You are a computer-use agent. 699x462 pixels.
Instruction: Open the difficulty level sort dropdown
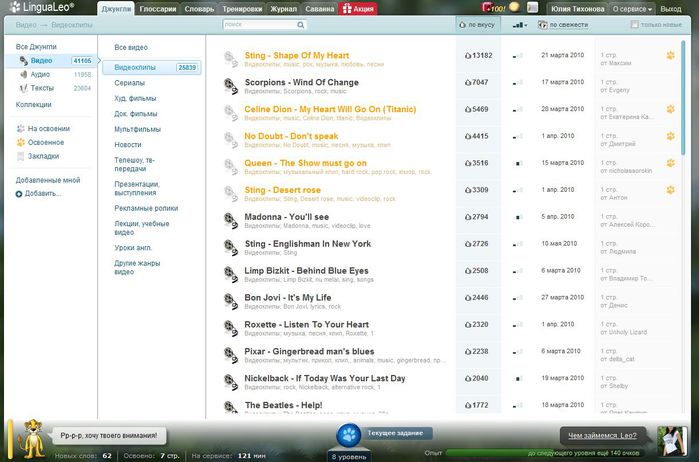click(x=519, y=25)
